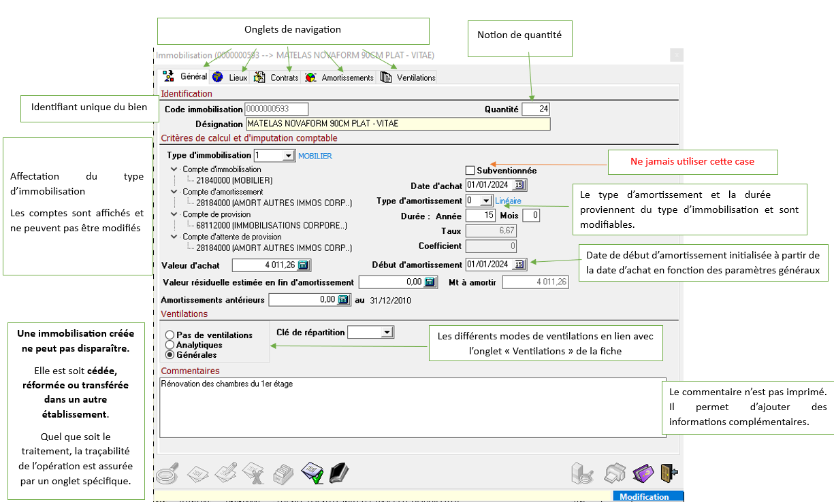Screen dimensions: 834x504
Task: Open the Type d'immobilisation dropdown
Action: click(x=288, y=156)
